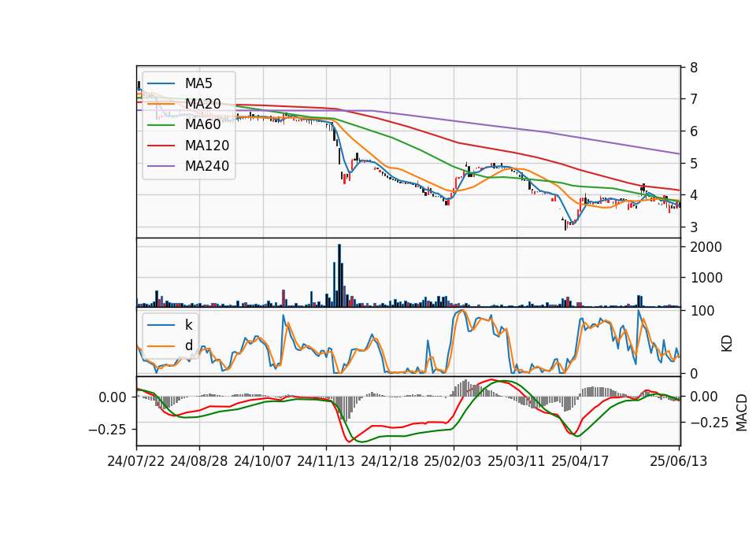Click the 24/08/28 date label
The width and height of the screenshot is (756, 543).
click(199, 461)
